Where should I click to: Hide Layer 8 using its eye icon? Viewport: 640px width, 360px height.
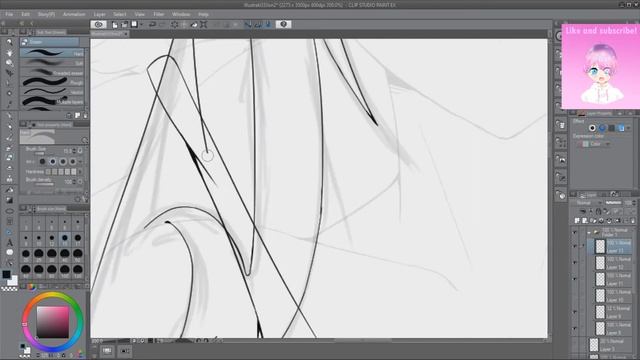pos(575,328)
